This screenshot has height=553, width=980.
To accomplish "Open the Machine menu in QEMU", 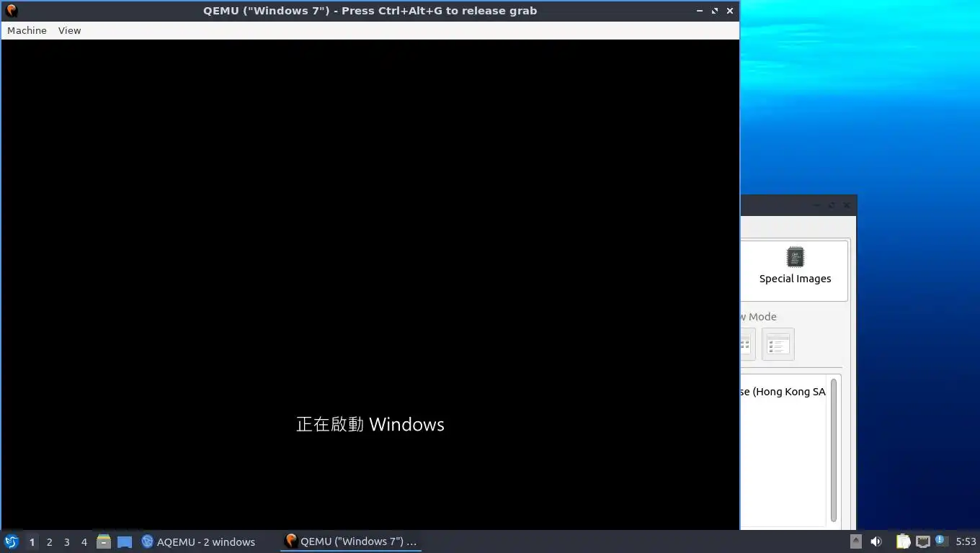I will (27, 30).
